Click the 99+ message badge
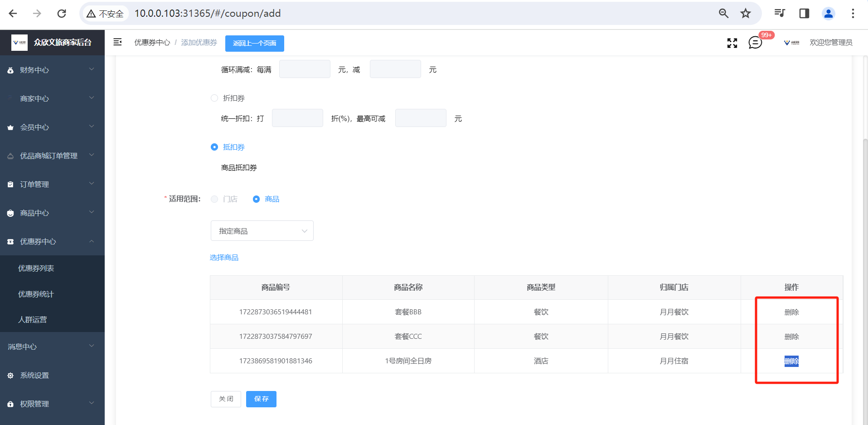The image size is (868, 425). 766,35
